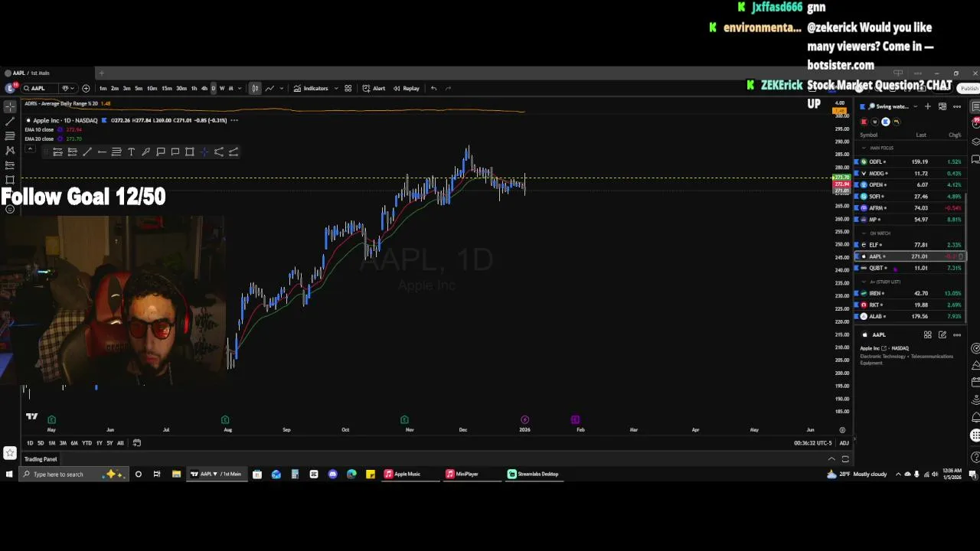Screen dimensions: 980x551
Task: Open the Swing watchlist name dropdown
Action: (x=892, y=106)
